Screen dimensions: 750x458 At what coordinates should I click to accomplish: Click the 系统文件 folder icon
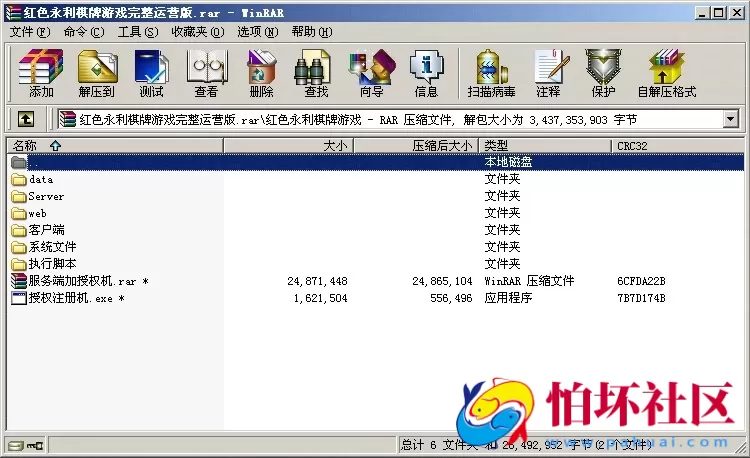click(19, 247)
